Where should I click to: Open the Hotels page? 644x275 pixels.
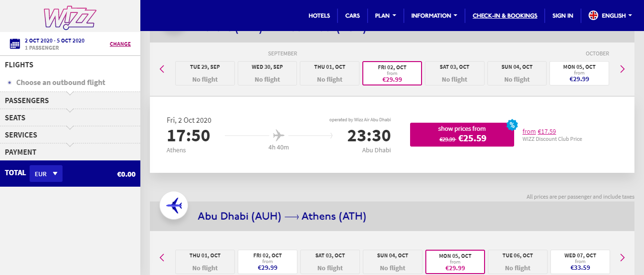click(x=319, y=16)
